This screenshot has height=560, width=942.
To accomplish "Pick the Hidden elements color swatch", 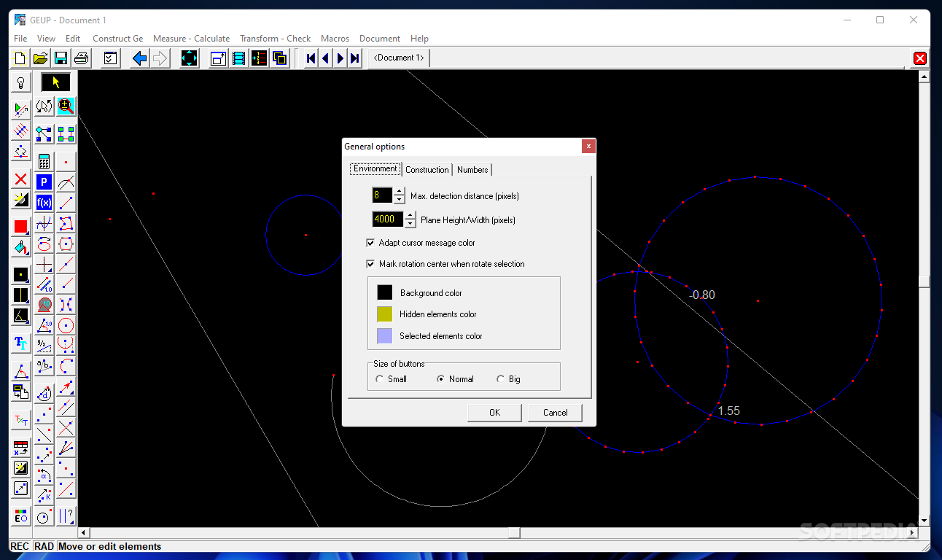I will click(x=385, y=314).
